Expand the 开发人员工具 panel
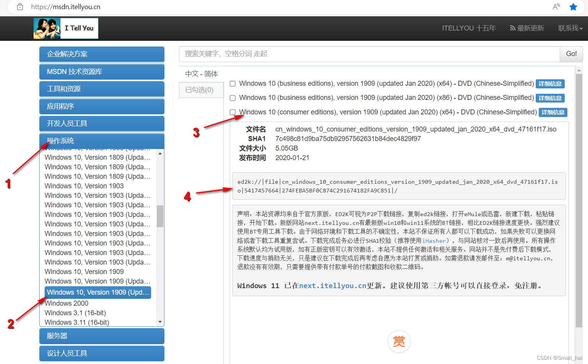 (102, 123)
